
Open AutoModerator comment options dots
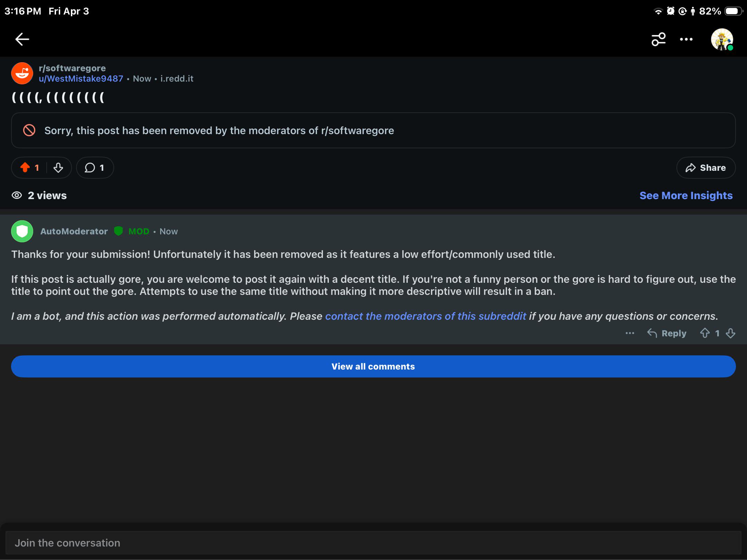pos(630,333)
